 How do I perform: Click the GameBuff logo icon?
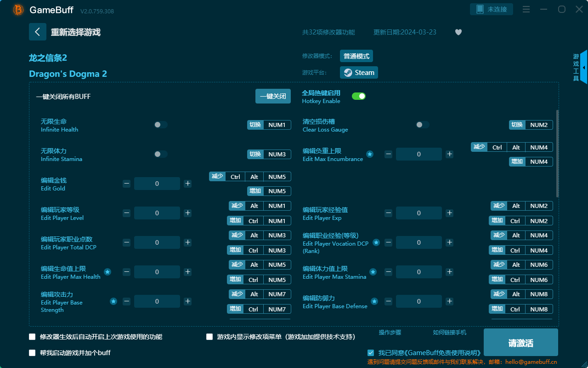coord(18,10)
